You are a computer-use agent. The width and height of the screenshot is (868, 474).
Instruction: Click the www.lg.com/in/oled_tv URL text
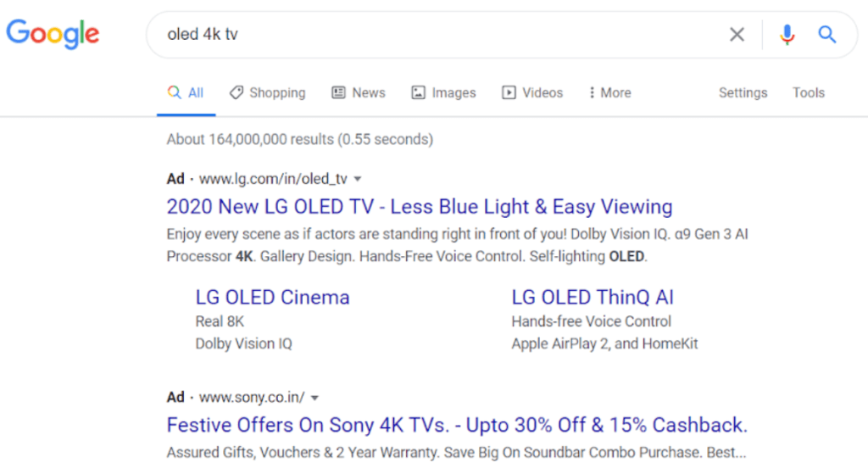pyautogui.click(x=273, y=179)
